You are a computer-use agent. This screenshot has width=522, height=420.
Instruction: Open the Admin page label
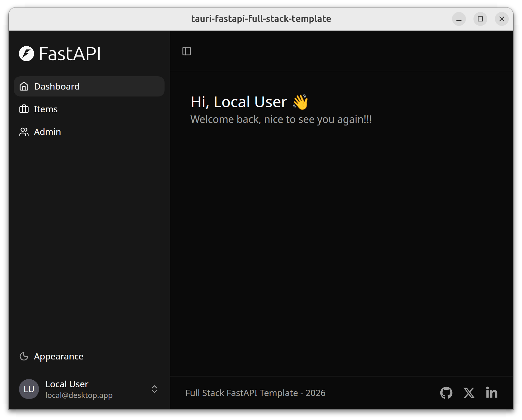(x=47, y=132)
